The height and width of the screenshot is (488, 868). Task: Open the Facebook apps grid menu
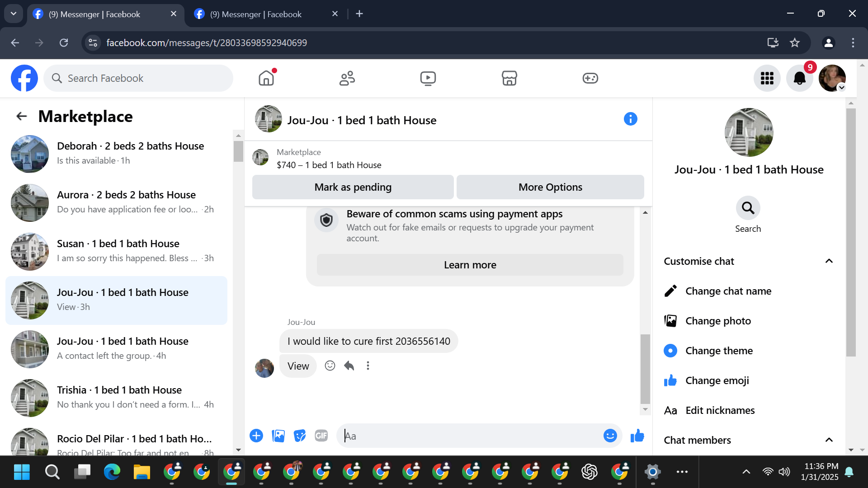(767, 78)
